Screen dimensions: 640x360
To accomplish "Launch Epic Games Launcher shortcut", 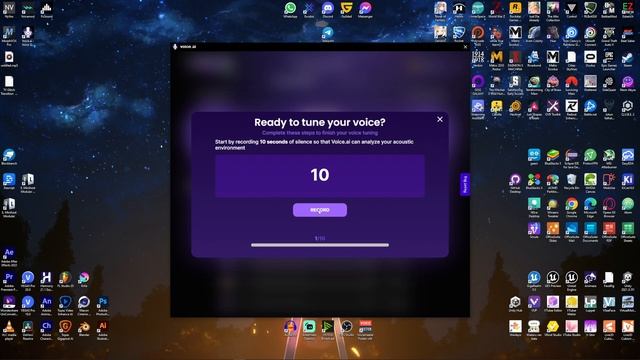I will (x=609, y=60).
